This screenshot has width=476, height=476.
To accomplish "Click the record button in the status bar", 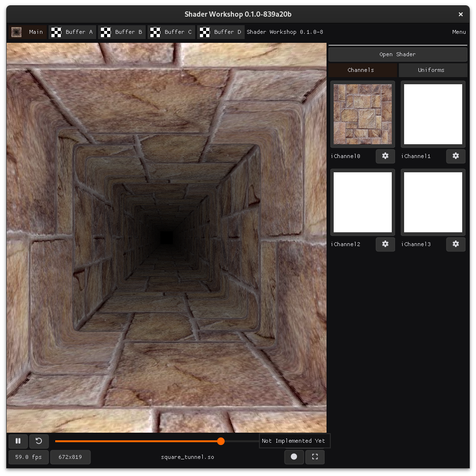I will click(x=294, y=457).
